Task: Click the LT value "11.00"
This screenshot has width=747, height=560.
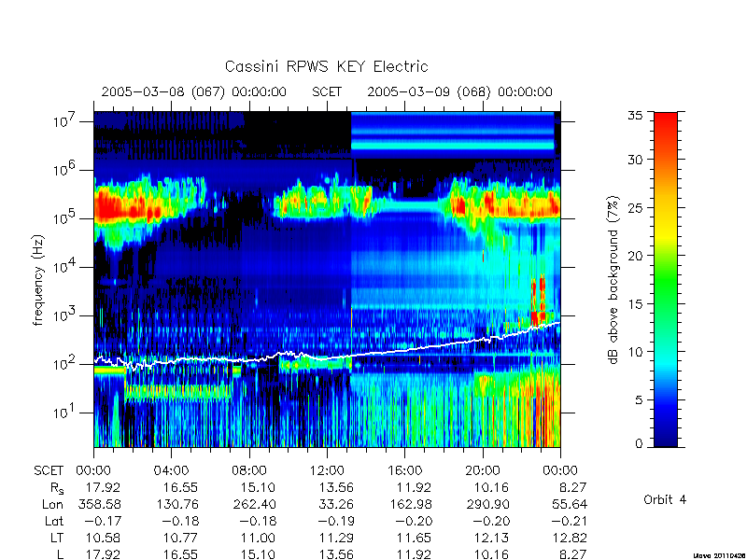Action: (x=259, y=538)
